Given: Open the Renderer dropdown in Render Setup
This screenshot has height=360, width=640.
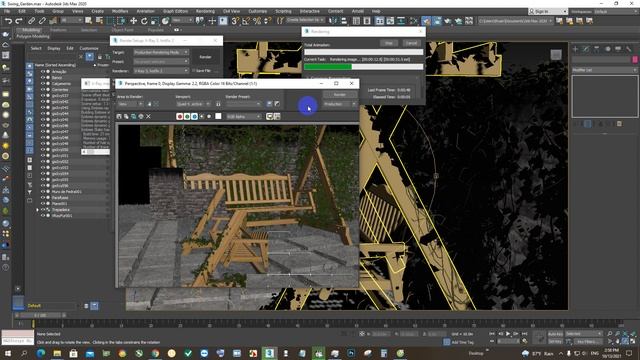Looking at the screenshot, I should click(x=161, y=71).
